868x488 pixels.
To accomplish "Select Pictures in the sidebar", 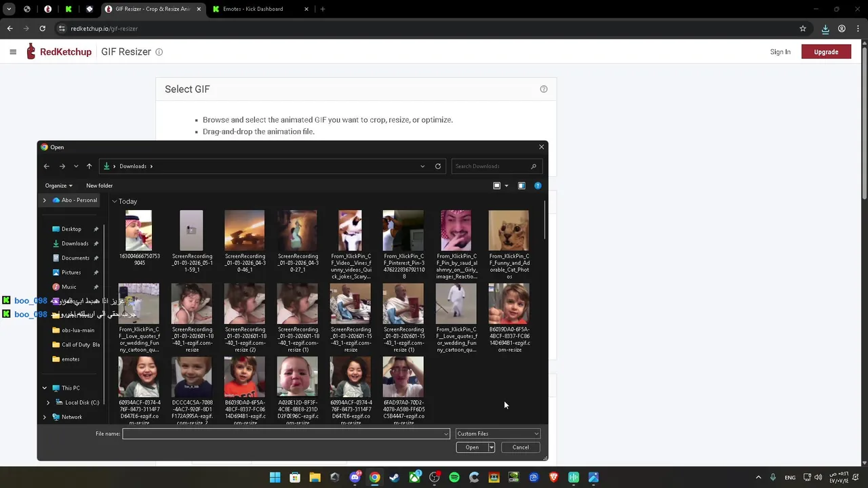I will [x=71, y=272].
